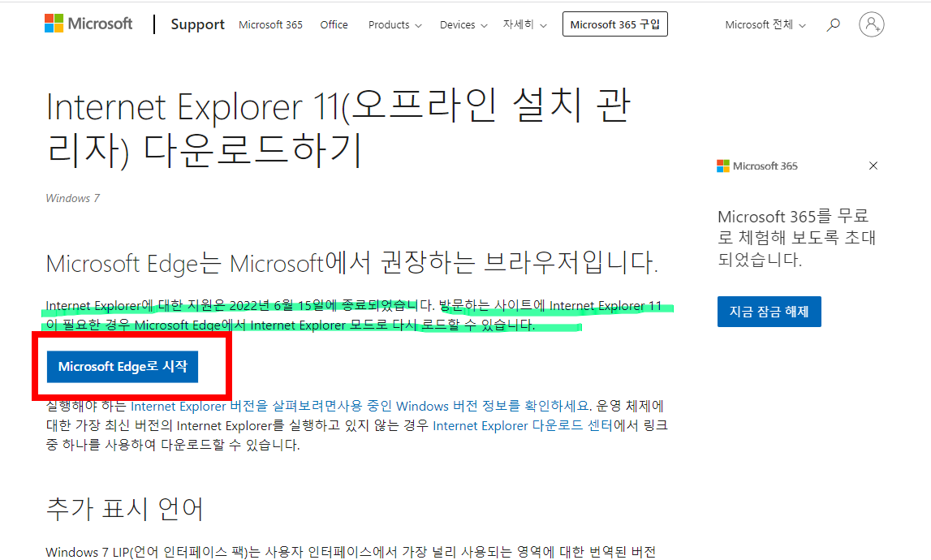Screen dimensions: 931x560
Task: Click the 추가 표시 언어 heading
Action: click(125, 509)
